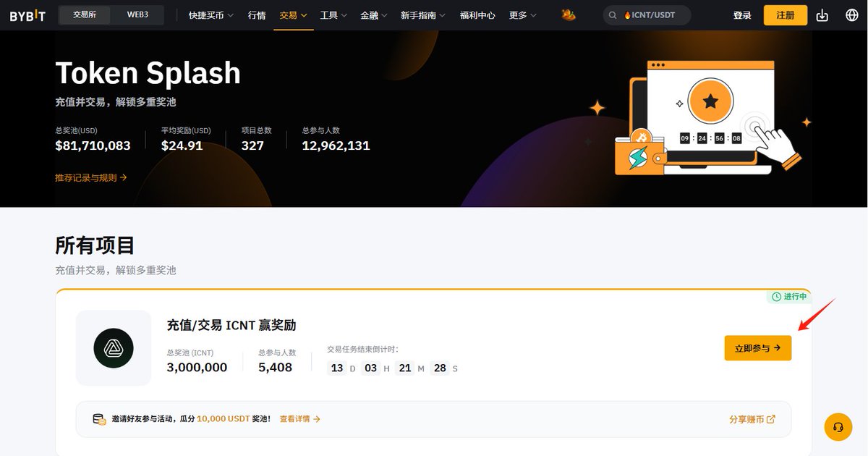Click the Bybit logo
Viewport: 868px width, 456px height.
(28, 15)
